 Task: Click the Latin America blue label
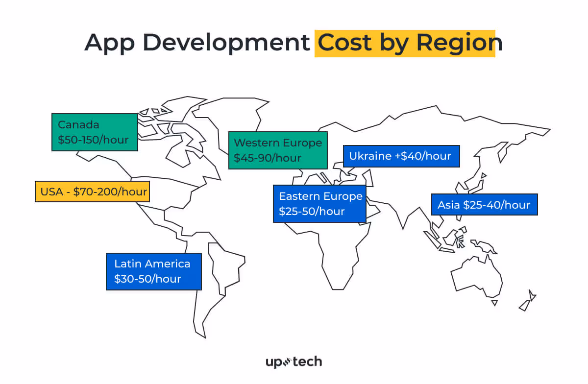pos(153,271)
